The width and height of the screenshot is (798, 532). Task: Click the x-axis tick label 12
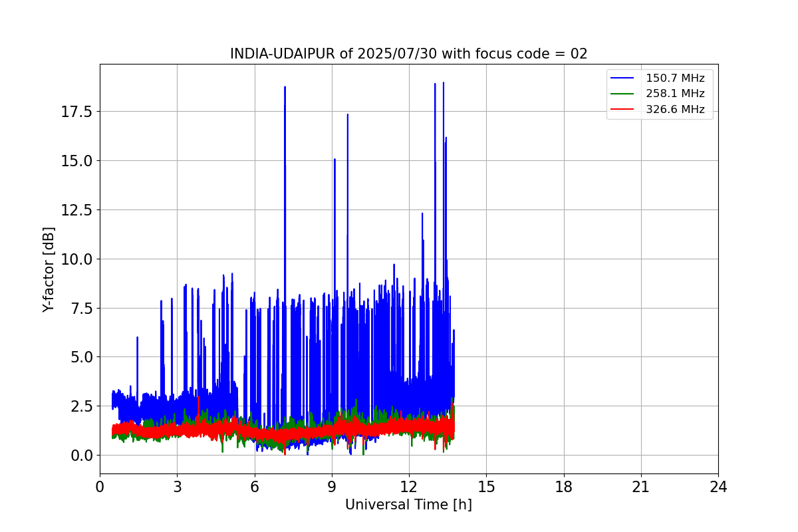(x=409, y=487)
